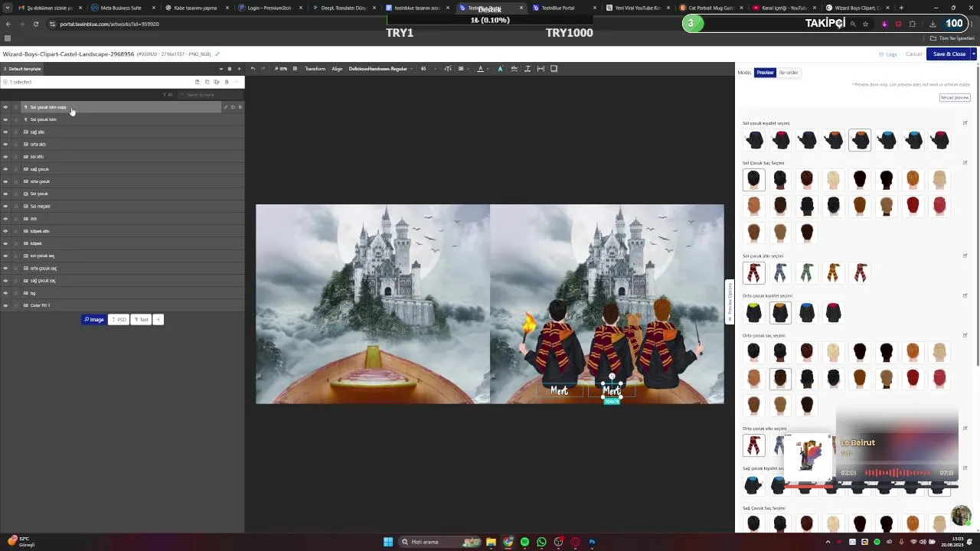
Task: Click the highlighted text effects A icon
Action: coord(500,69)
